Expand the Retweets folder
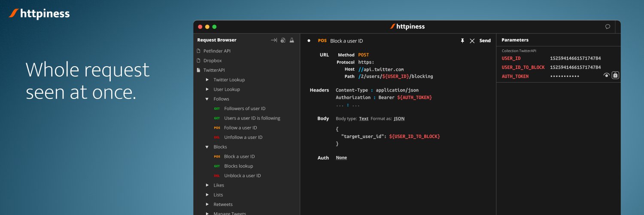644x215 pixels. pos(207,204)
